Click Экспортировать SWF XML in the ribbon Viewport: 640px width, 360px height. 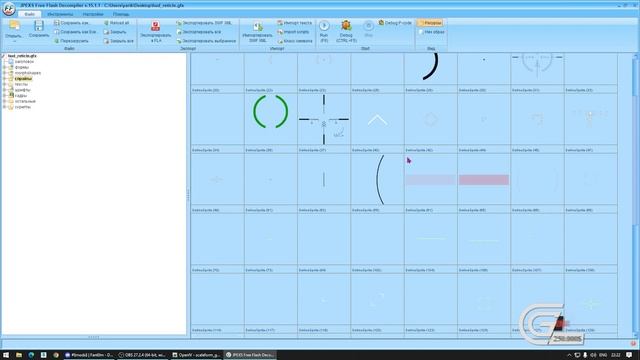pos(204,23)
